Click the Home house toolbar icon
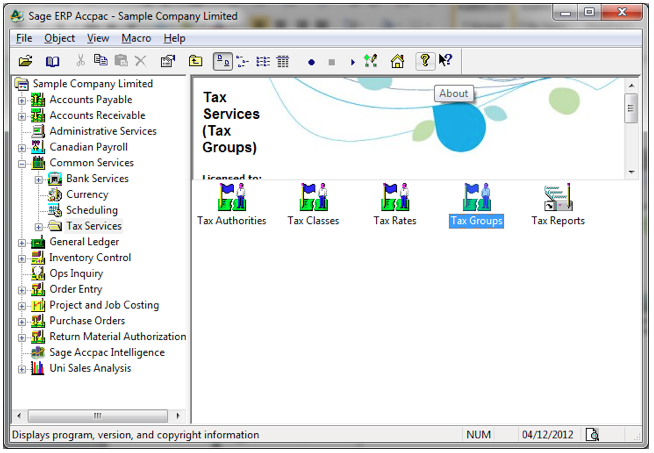Screen dimensions: 654x453 coord(397,61)
